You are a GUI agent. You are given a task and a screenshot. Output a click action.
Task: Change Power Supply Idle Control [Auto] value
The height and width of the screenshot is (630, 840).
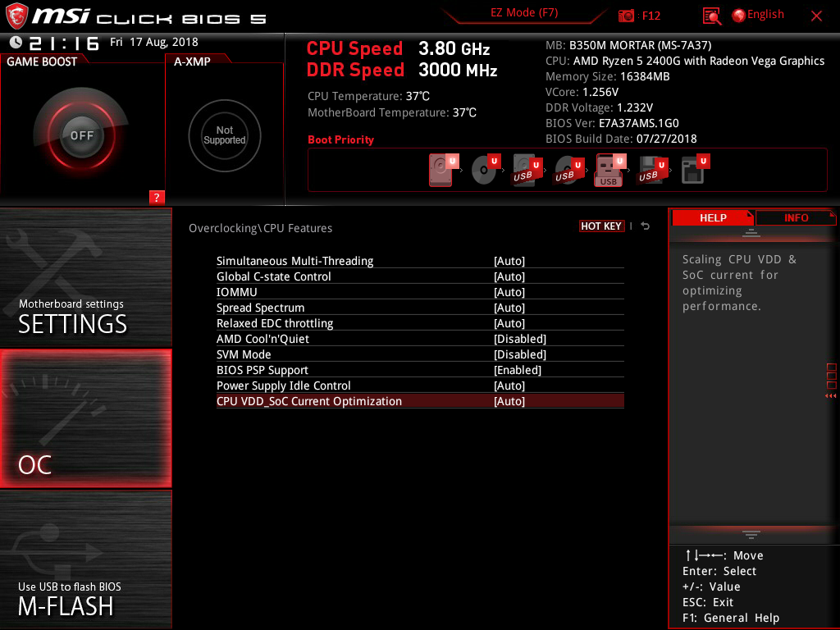tap(509, 386)
